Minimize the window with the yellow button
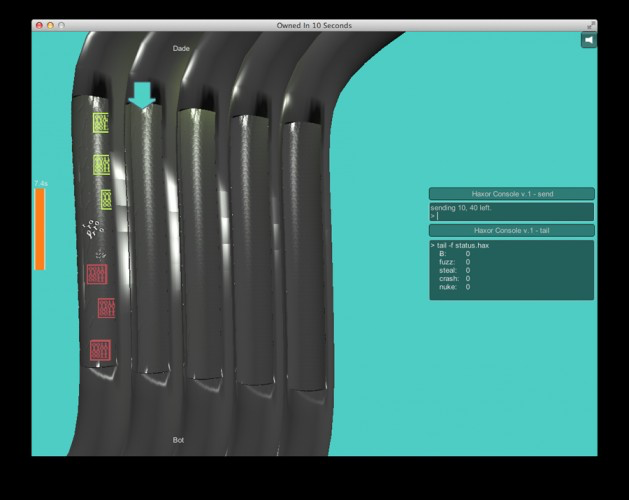This screenshot has width=629, height=500. [50, 25]
